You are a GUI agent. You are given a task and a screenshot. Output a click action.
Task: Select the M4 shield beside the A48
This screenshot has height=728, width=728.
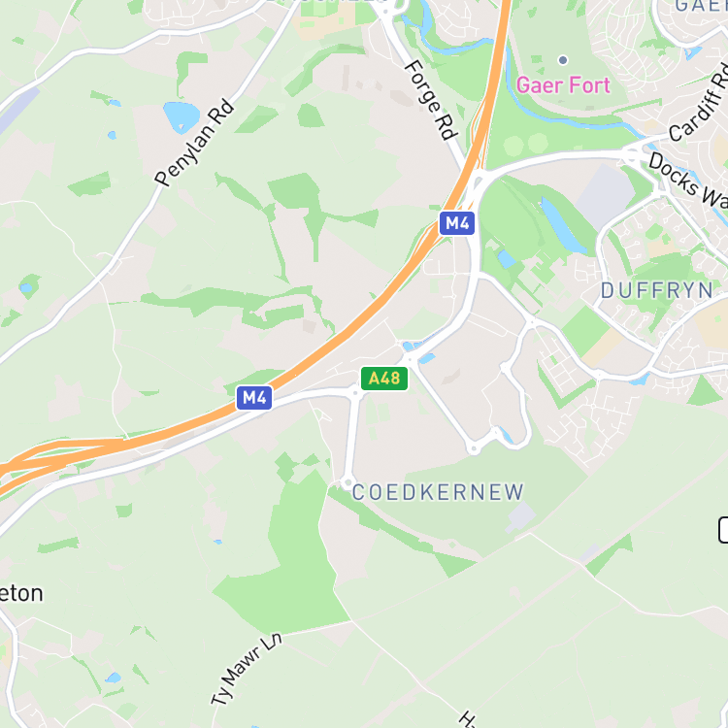click(x=254, y=398)
